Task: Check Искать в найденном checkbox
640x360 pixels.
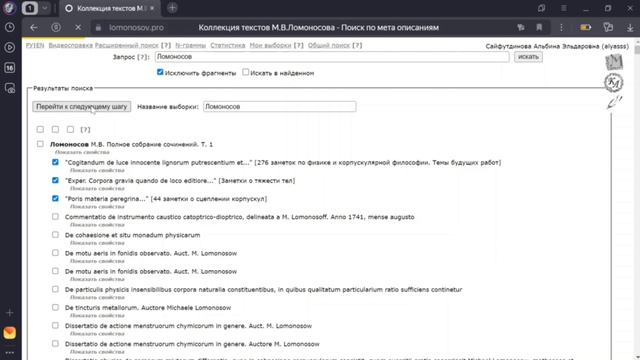Action: 245,72
